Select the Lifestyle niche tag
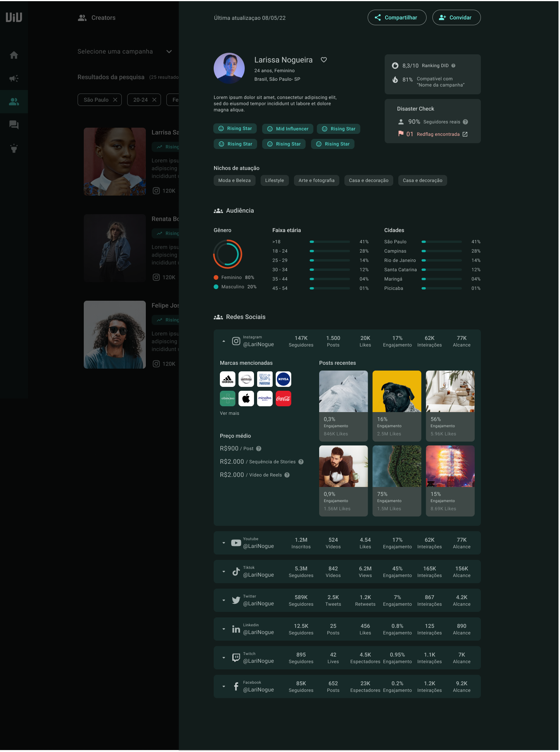 (x=275, y=180)
